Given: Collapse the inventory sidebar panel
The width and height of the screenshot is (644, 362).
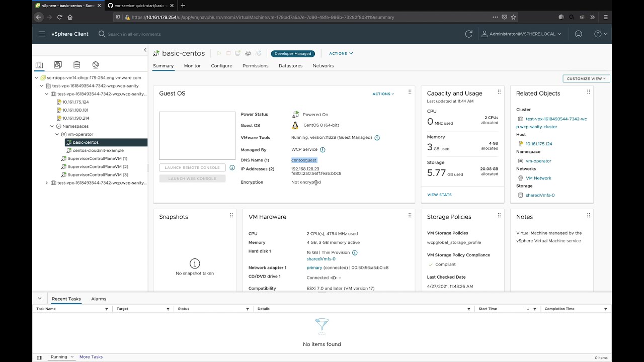Looking at the screenshot, I should click(x=145, y=50).
